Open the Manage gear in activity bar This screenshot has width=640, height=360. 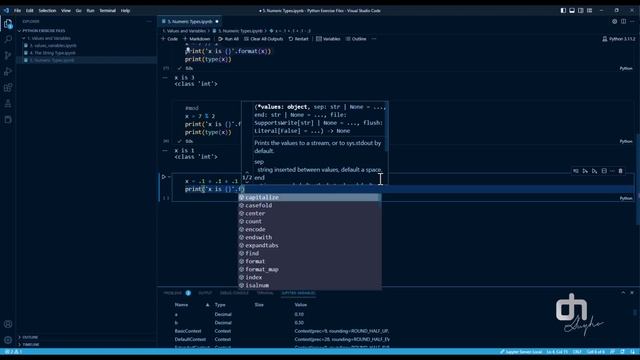pyautogui.click(x=8, y=340)
